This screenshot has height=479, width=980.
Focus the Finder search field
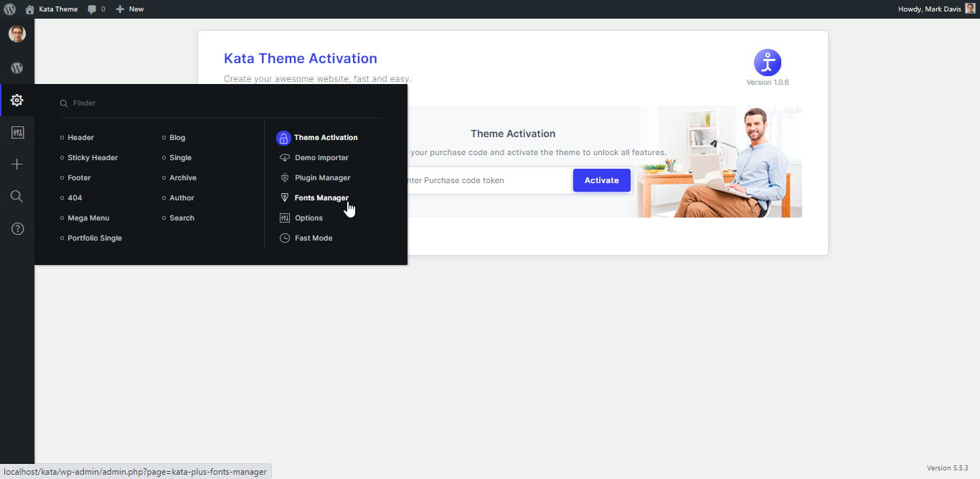coord(221,103)
